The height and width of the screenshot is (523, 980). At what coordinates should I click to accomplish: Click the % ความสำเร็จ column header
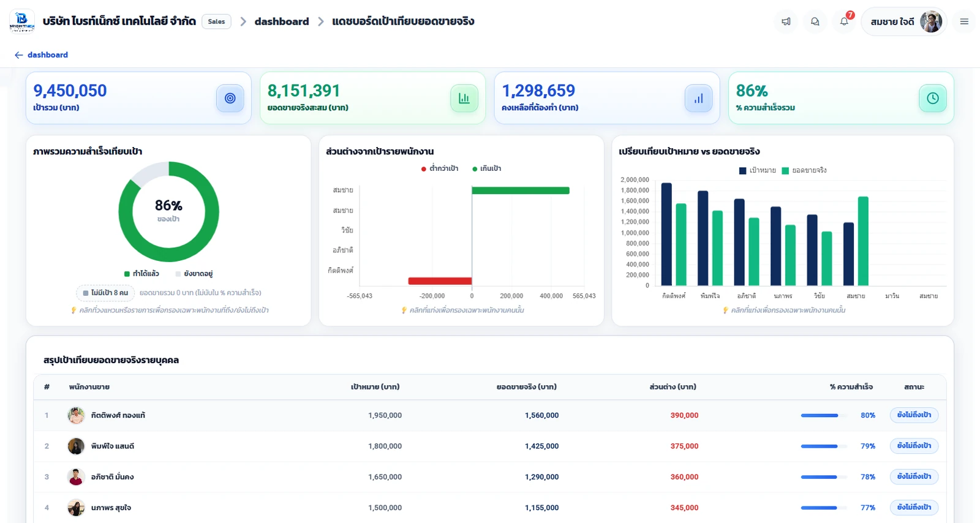(x=851, y=387)
